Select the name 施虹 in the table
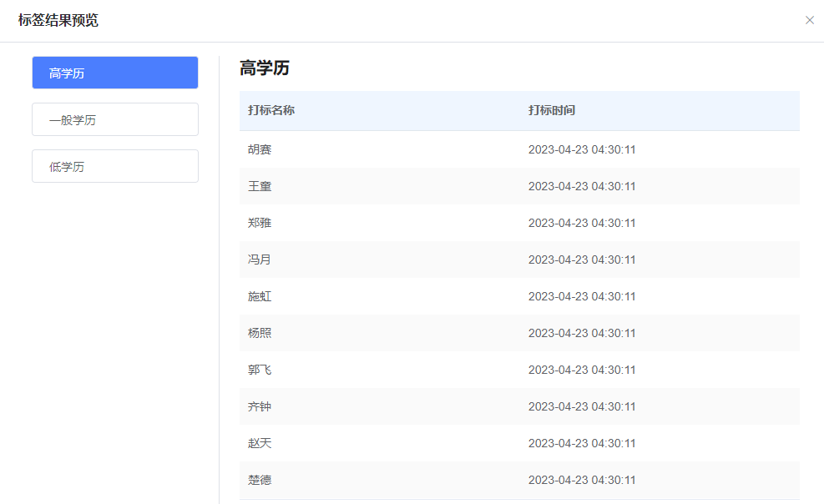824x504 pixels. click(x=260, y=296)
